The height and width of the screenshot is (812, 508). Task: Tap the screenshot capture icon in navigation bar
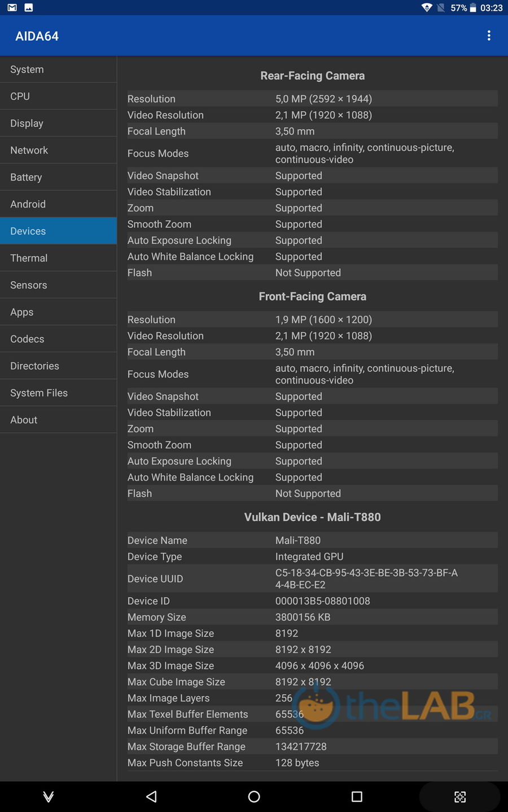460,796
